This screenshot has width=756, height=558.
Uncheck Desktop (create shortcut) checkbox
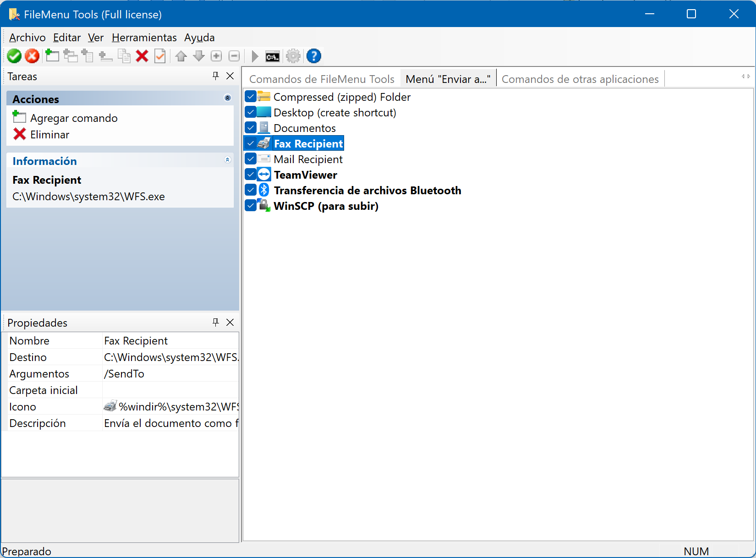point(251,112)
